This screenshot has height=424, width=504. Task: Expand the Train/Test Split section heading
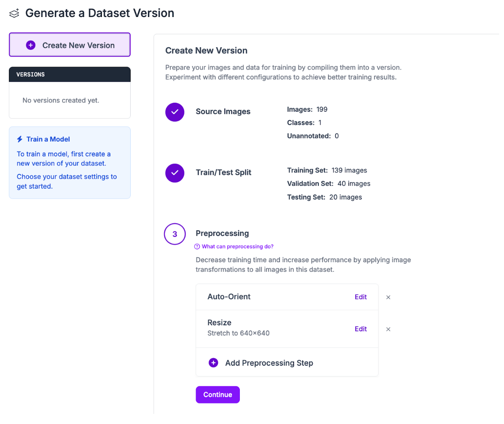223,172
